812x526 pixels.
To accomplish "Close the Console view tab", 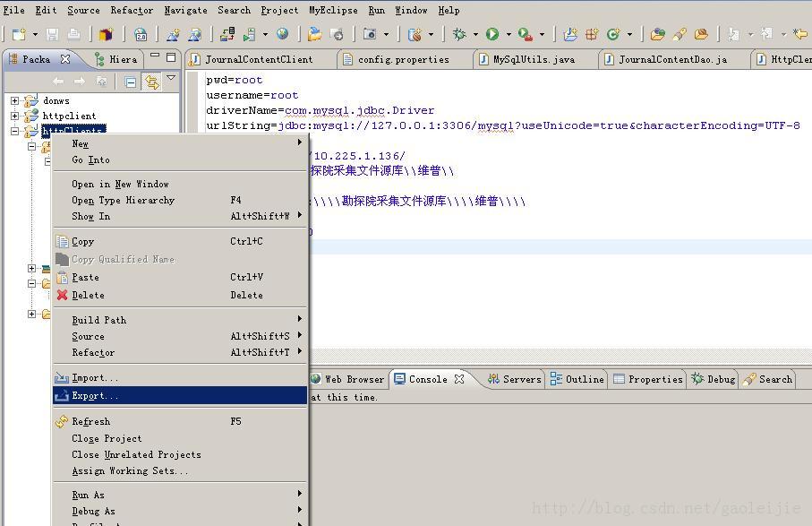I will 459,379.
